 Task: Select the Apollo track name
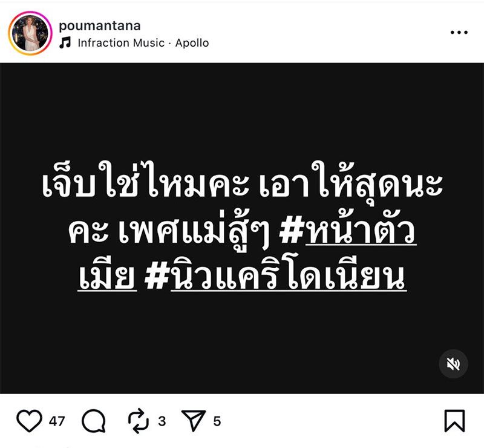tap(192, 42)
